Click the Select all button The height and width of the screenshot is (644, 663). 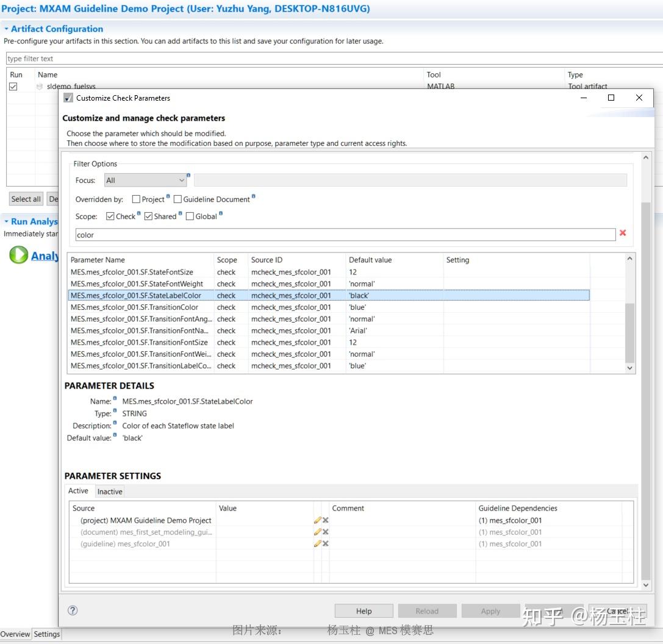25,199
